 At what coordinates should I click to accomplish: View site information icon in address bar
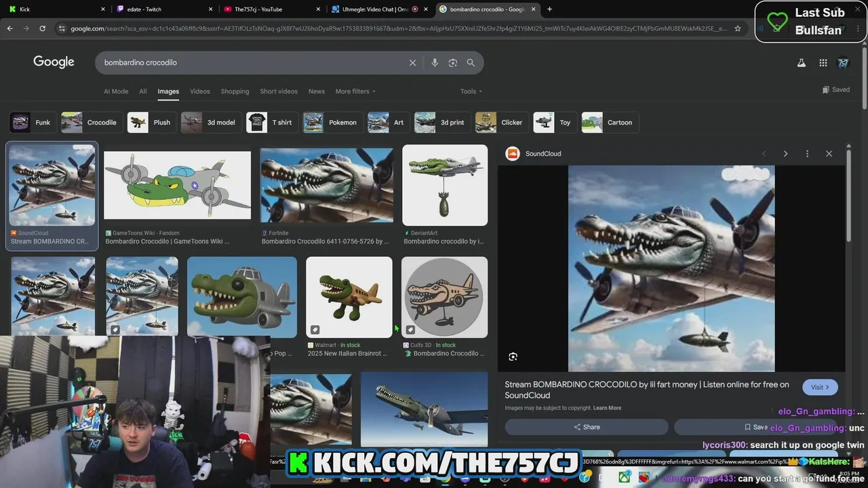click(62, 28)
